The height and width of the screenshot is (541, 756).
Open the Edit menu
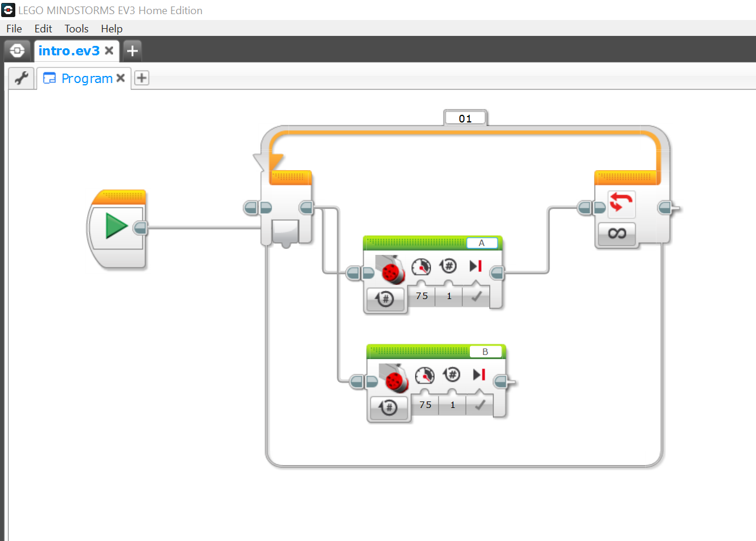point(43,28)
